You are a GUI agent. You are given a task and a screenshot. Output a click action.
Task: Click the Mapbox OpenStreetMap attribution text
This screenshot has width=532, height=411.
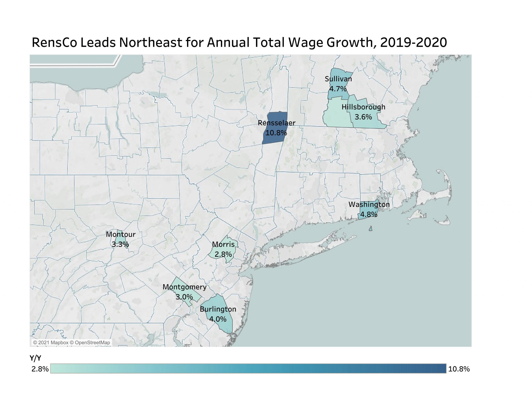71,343
